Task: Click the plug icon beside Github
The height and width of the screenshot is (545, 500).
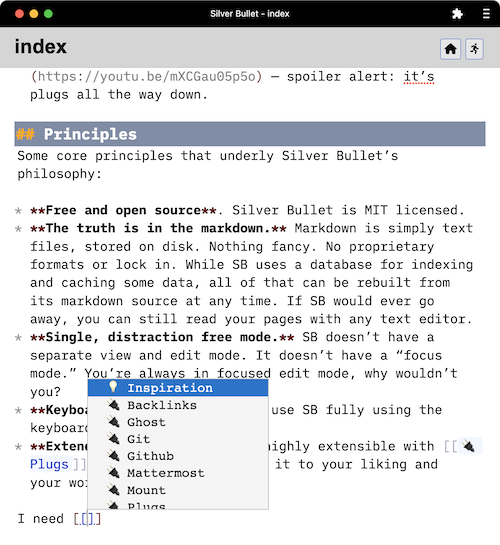Action: tap(113, 456)
